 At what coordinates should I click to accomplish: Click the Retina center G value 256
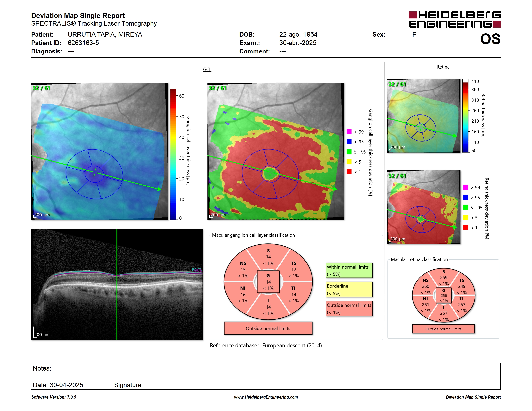[444, 295]
